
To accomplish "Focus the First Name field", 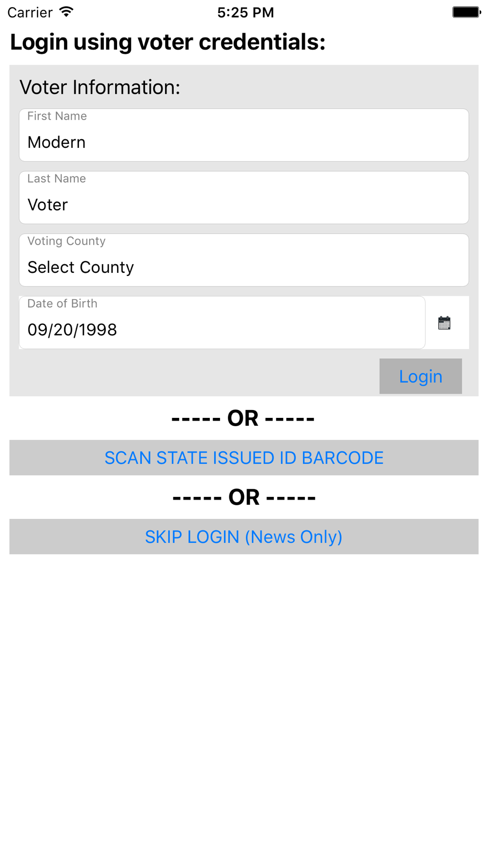I will (x=244, y=135).
